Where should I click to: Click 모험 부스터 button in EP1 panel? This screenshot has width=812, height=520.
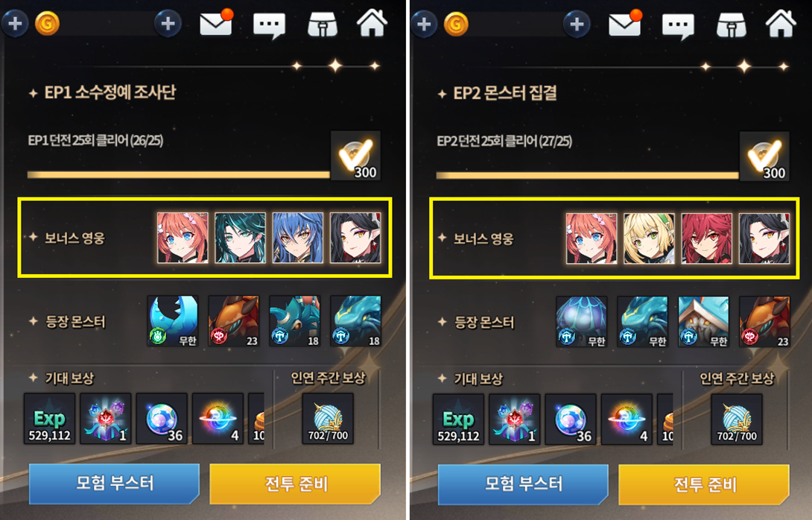[114, 483]
